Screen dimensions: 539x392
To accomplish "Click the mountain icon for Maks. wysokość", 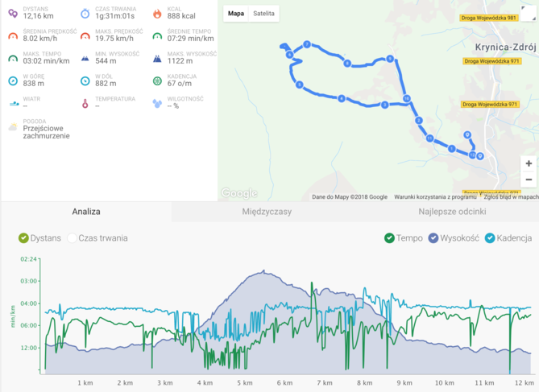I will pos(157,59).
